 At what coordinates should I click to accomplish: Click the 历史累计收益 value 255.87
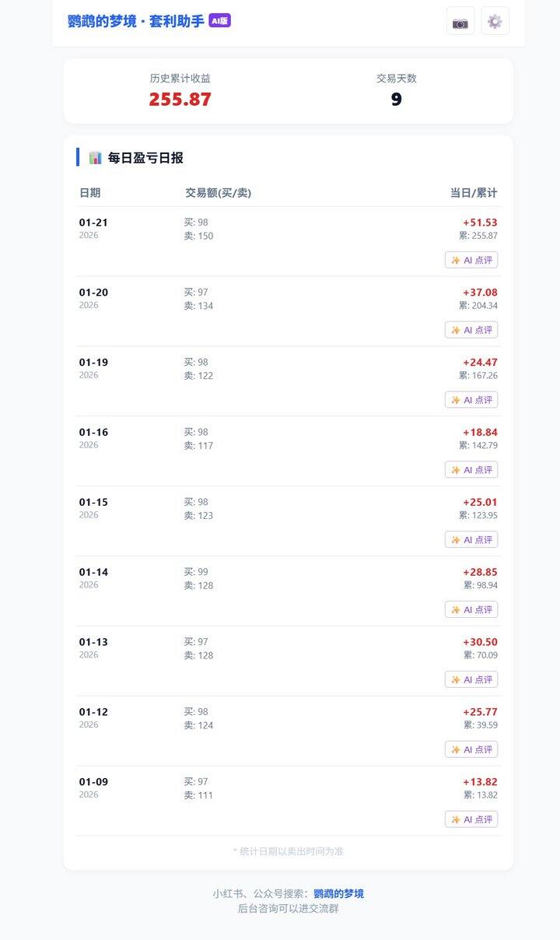click(180, 100)
